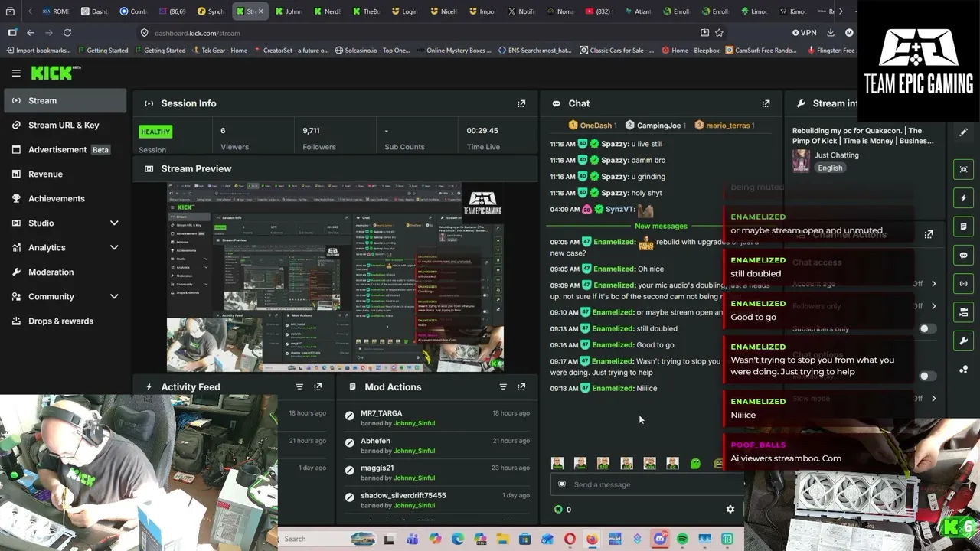
Task: Open Opera browser from the taskbar
Action: point(570,539)
